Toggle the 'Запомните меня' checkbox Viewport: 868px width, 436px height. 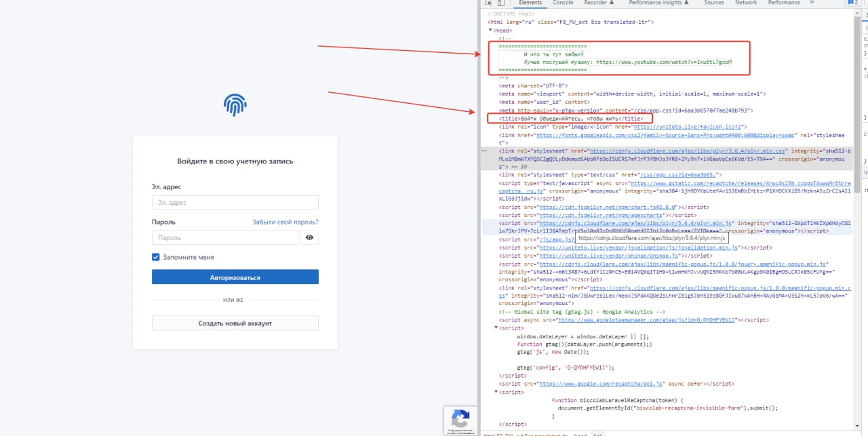(156, 258)
